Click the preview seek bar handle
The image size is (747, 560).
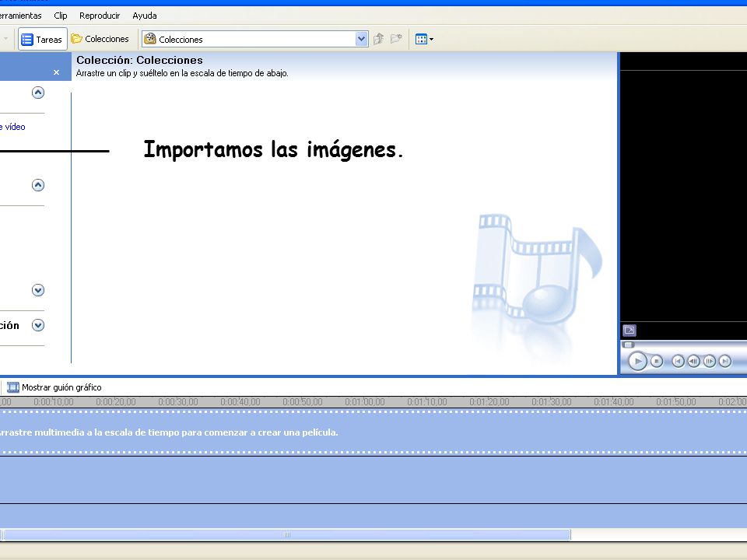click(x=629, y=345)
